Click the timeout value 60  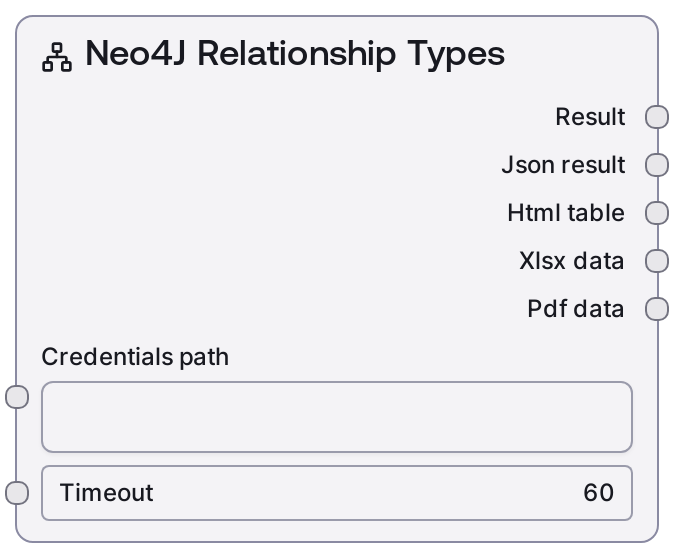pos(598,493)
